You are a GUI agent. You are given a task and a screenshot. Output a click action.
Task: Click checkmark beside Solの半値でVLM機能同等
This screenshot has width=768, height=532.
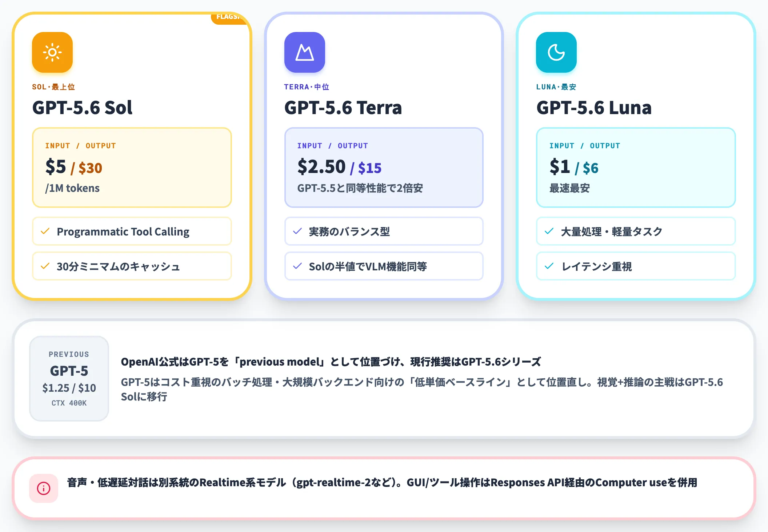[x=297, y=266]
